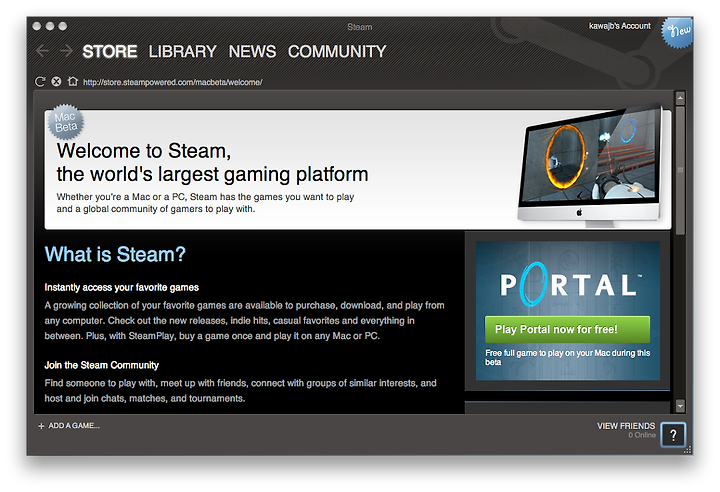Click the store URL address field
The image size is (720, 492).
click(x=173, y=82)
